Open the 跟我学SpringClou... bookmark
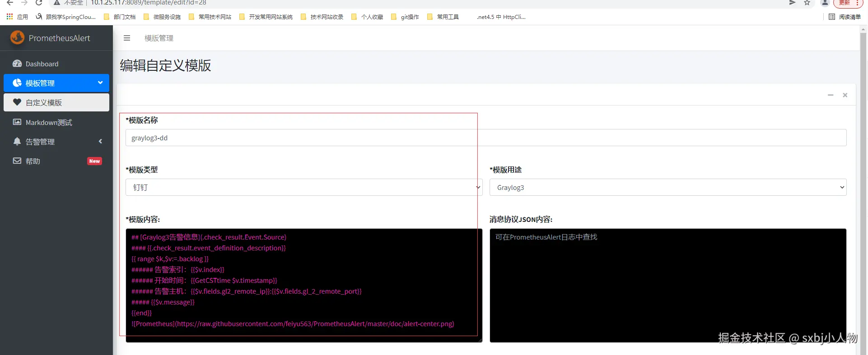The width and height of the screenshot is (868, 355). click(66, 17)
